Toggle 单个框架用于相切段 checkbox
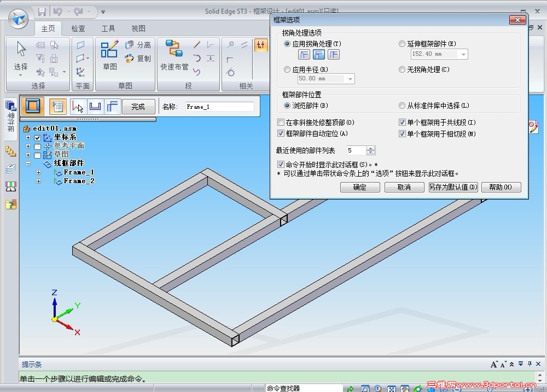547x392 pixels. 402,133
